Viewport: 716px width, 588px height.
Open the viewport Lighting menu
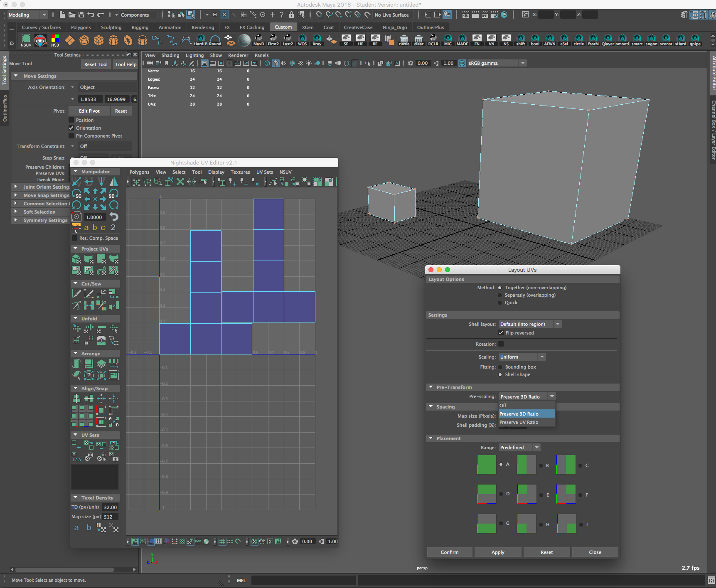[194, 55]
